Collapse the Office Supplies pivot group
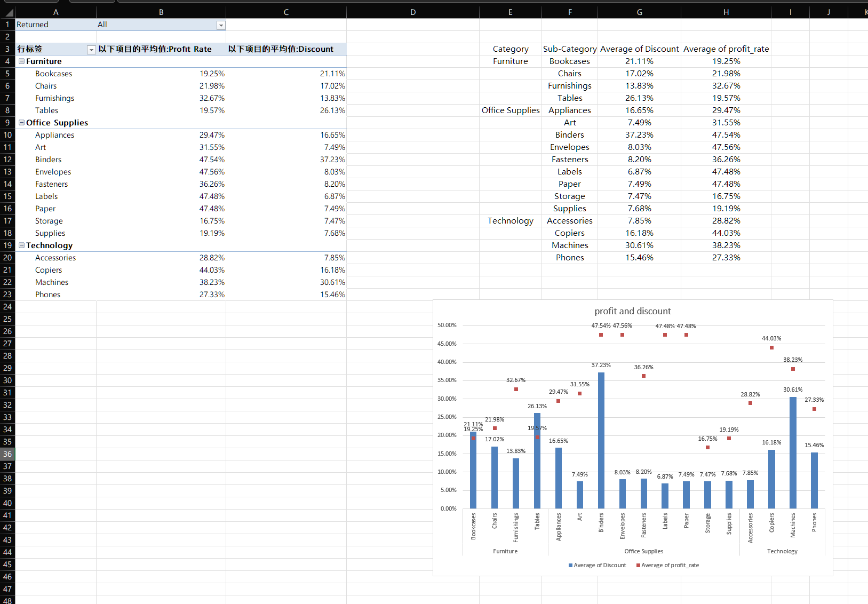 click(22, 123)
